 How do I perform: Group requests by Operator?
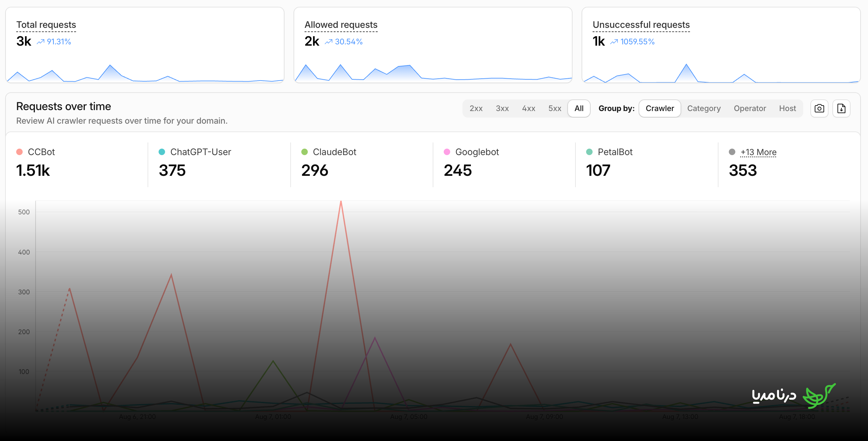click(x=750, y=108)
